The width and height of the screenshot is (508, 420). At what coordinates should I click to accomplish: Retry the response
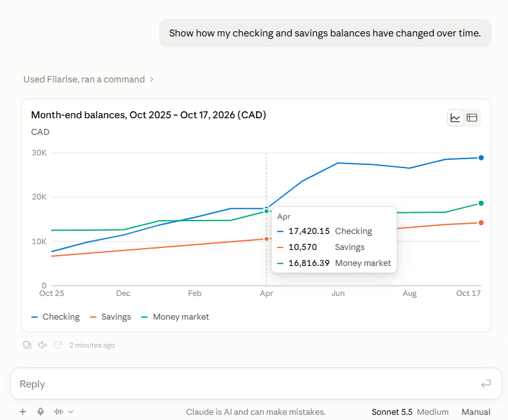tap(58, 345)
